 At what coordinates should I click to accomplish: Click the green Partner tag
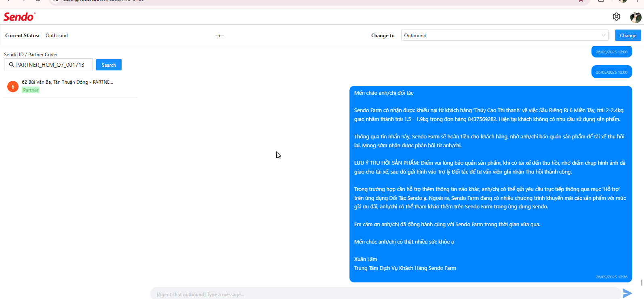pos(31,90)
